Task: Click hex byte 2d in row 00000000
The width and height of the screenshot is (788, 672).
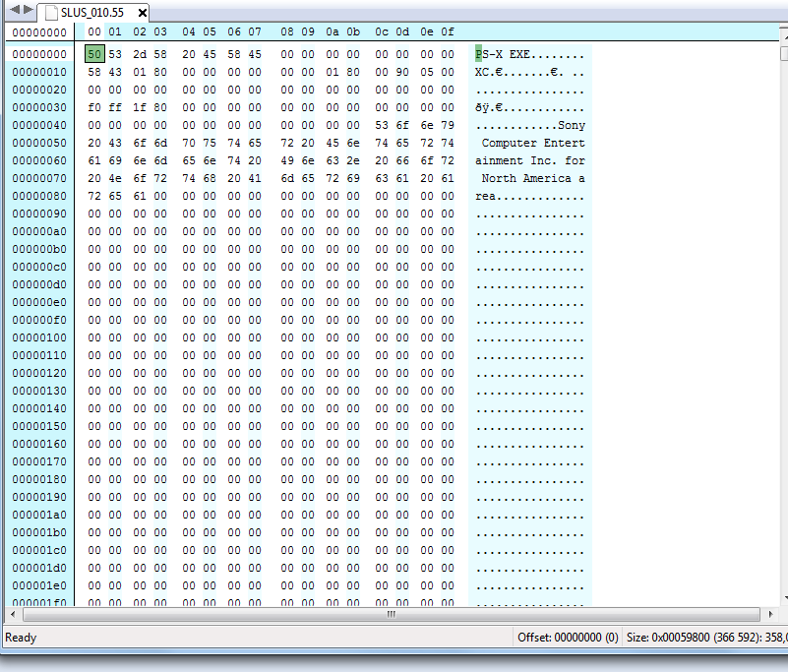Action: [140, 54]
